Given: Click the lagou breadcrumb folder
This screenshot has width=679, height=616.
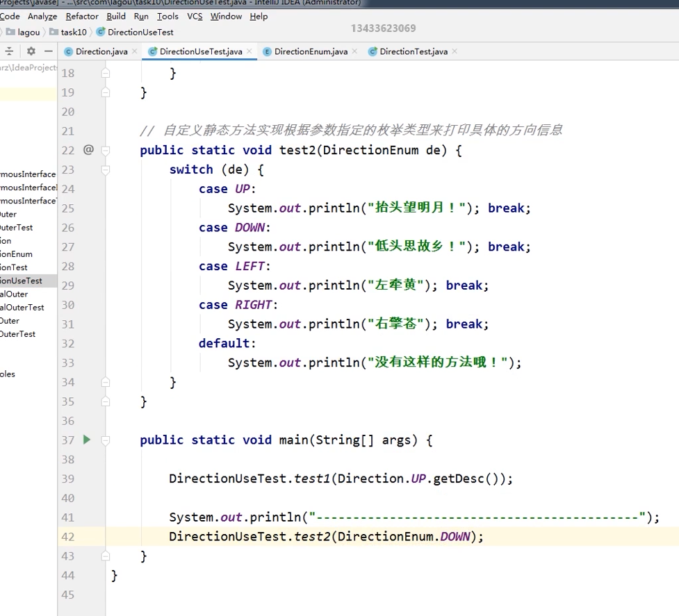Looking at the screenshot, I should [x=24, y=32].
